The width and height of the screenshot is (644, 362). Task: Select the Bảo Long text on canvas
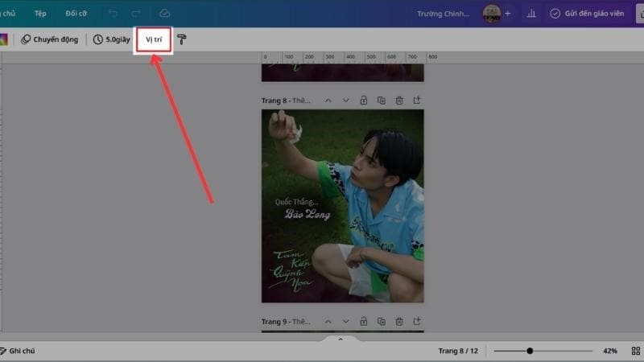click(x=308, y=214)
